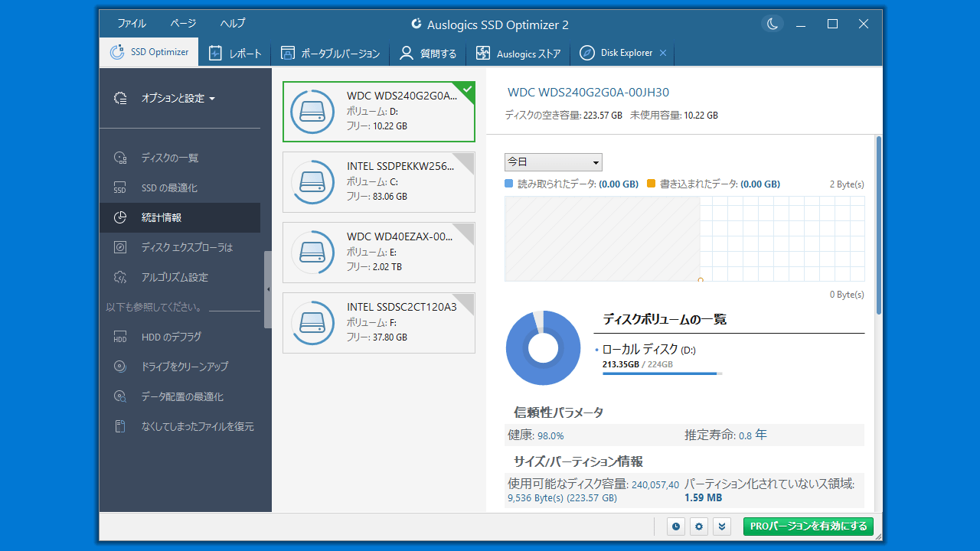The height and width of the screenshot is (551, 980).
Task: Select SSD の最適化 sidebar item
Action: point(169,188)
